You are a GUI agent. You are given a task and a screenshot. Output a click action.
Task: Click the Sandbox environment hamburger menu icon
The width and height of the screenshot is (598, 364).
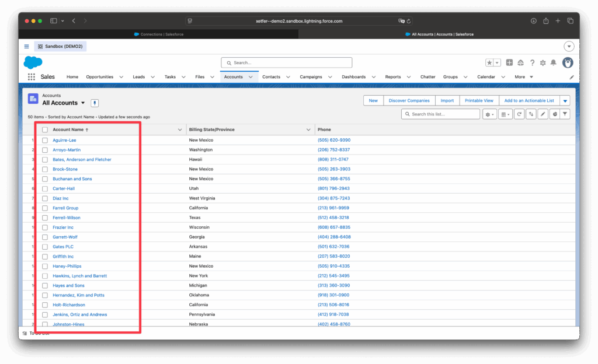point(26,47)
